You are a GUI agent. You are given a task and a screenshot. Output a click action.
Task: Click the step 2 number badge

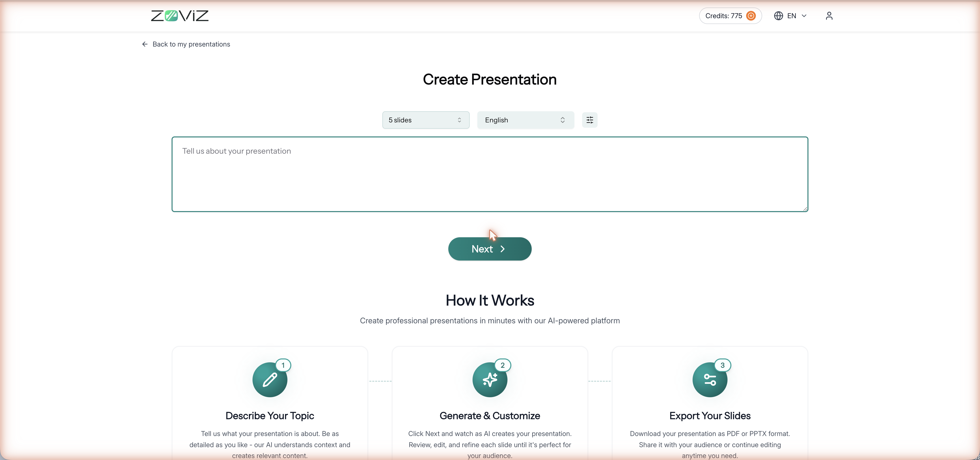pos(503,365)
